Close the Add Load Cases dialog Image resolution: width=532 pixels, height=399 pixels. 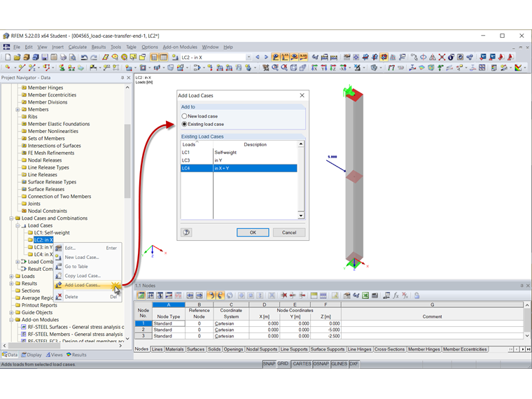[x=302, y=95]
